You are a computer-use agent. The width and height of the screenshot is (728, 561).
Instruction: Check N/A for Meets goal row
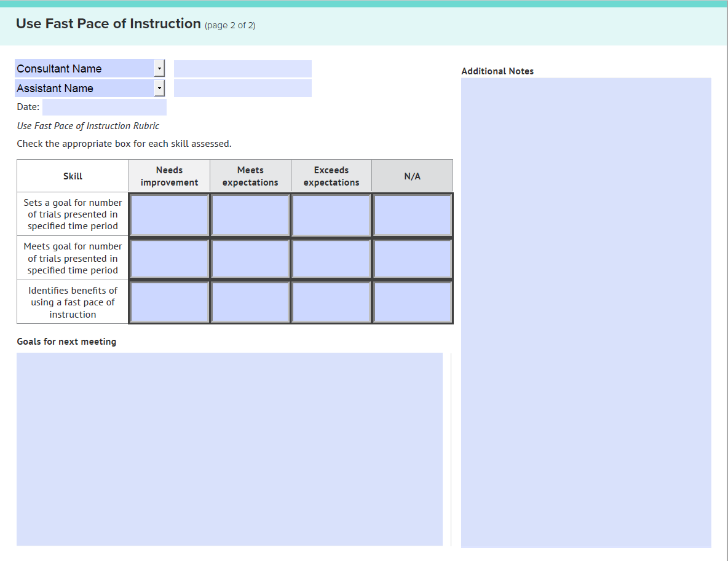click(413, 259)
